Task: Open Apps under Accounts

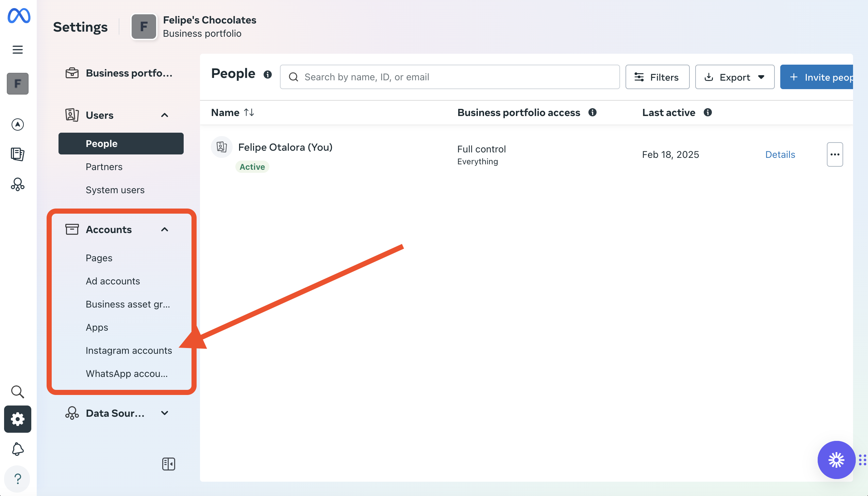Action: coord(97,327)
